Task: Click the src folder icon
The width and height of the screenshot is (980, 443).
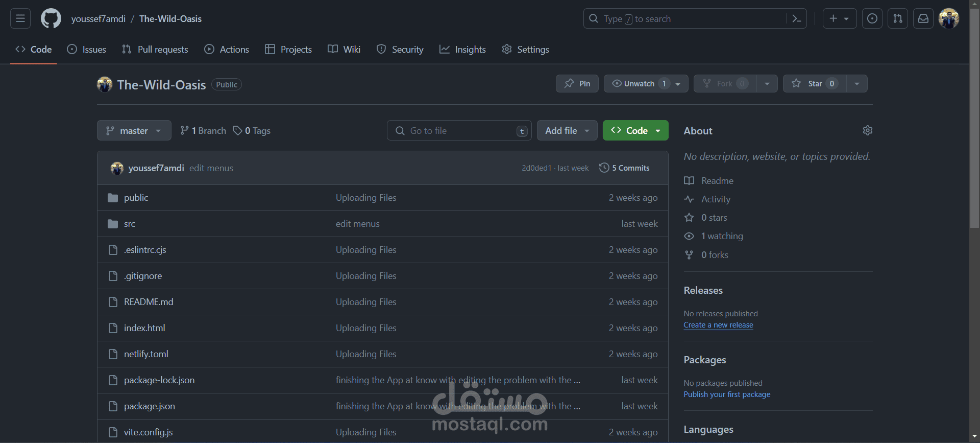Action: coord(113,224)
